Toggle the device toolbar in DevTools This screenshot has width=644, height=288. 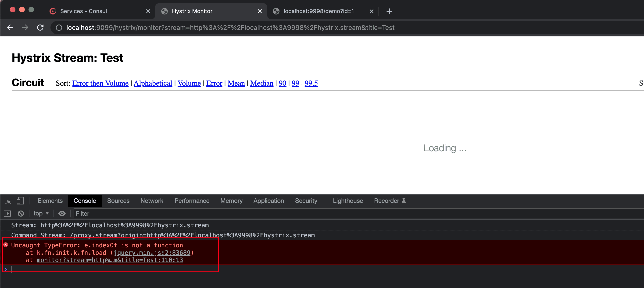(x=20, y=201)
